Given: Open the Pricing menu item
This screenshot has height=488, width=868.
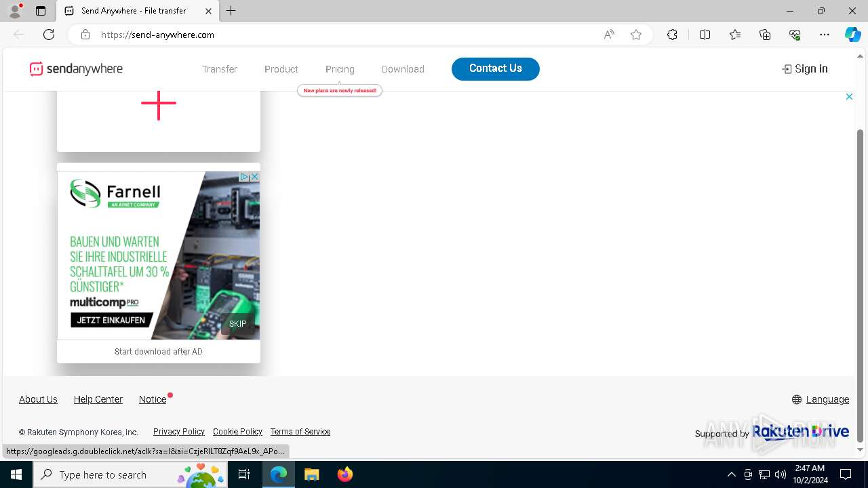Looking at the screenshot, I should click(340, 69).
